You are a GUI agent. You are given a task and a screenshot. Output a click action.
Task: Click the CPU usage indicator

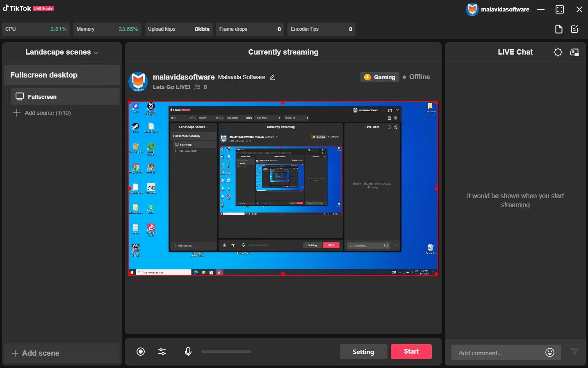(36, 29)
